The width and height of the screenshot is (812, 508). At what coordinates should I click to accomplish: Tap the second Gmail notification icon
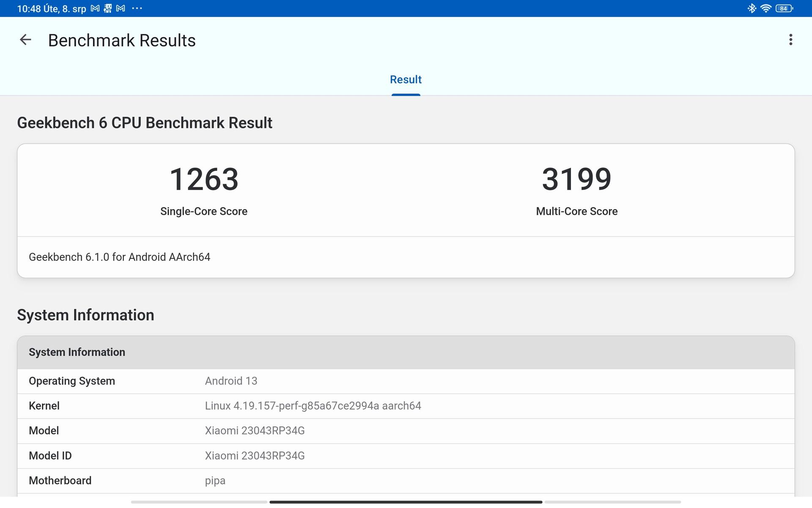[x=121, y=8]
